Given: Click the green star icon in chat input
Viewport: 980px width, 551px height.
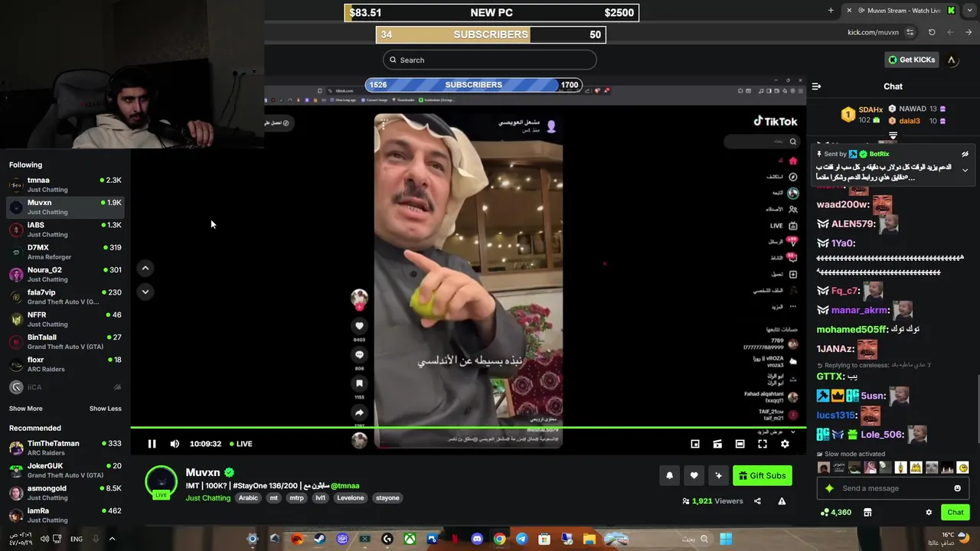Looking at the screenshot, I should pos(829,488).
